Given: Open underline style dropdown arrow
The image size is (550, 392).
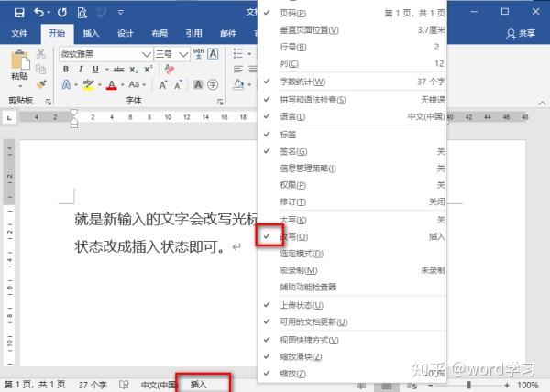Looking at the screenshot, I should (x=106, y=70).
